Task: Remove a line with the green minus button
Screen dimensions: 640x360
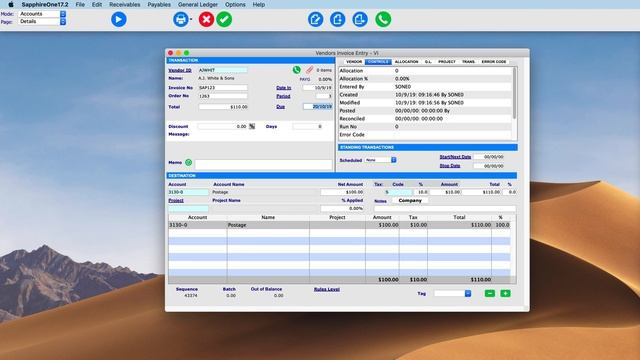Action: pos(490,293)
